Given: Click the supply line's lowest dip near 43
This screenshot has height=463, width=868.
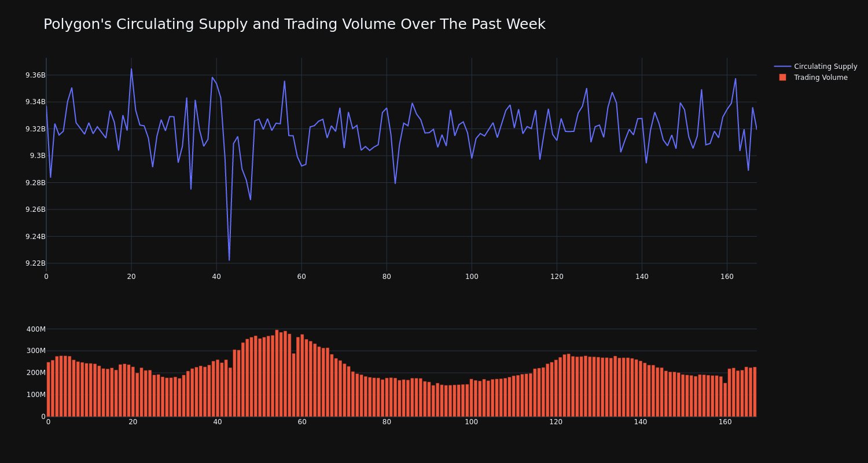Looking at the screenshot, I should coord(229,260).
